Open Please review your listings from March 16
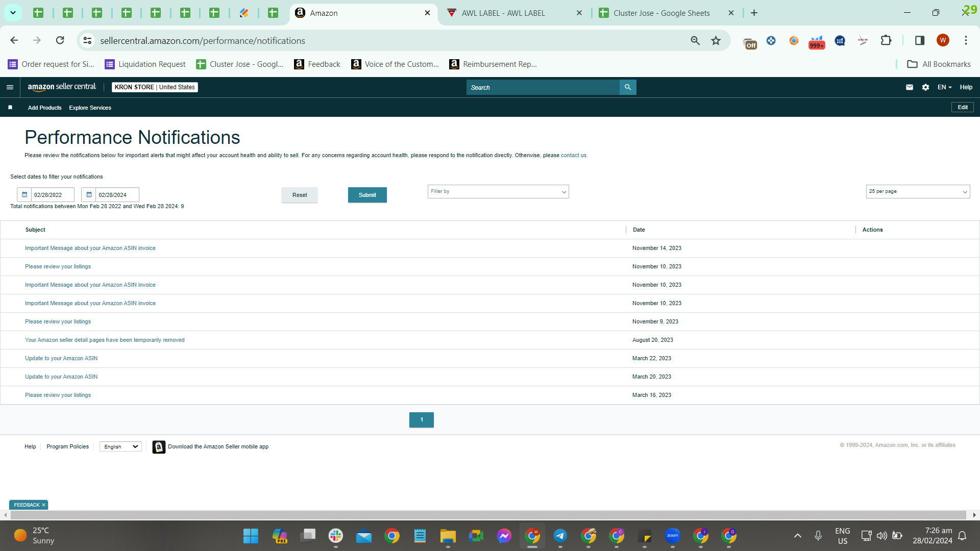Screen dimensions: 980x551 [x=58, y=395]
